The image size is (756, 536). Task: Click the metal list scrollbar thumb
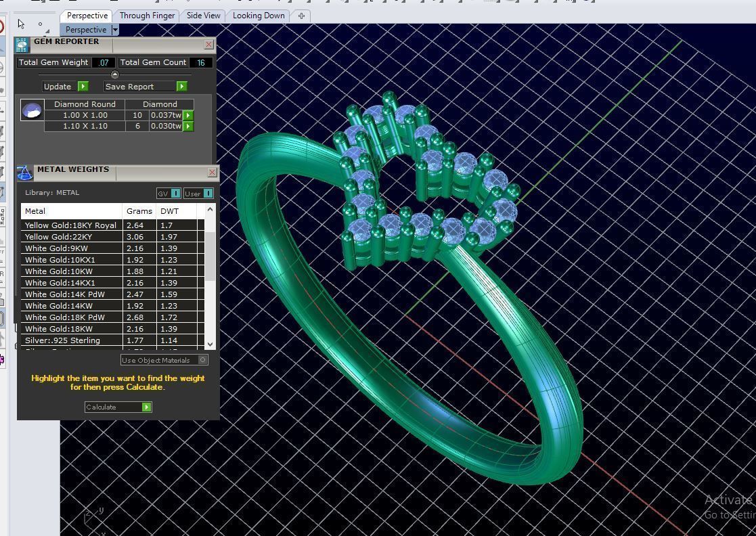210,255
